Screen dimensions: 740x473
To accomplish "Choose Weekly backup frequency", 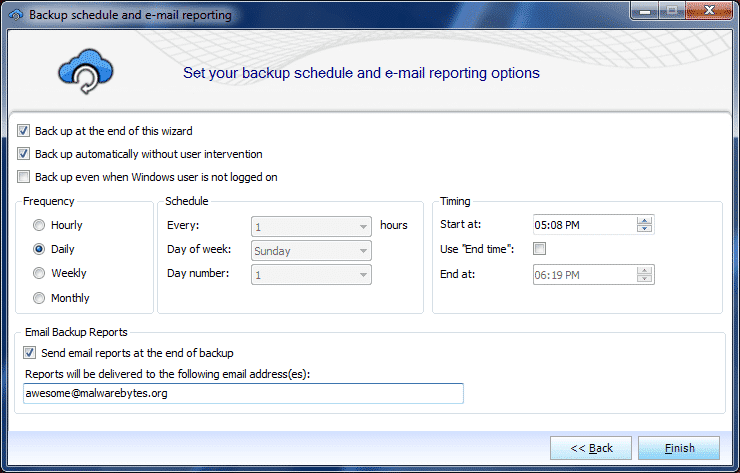I will coord(39,273).
